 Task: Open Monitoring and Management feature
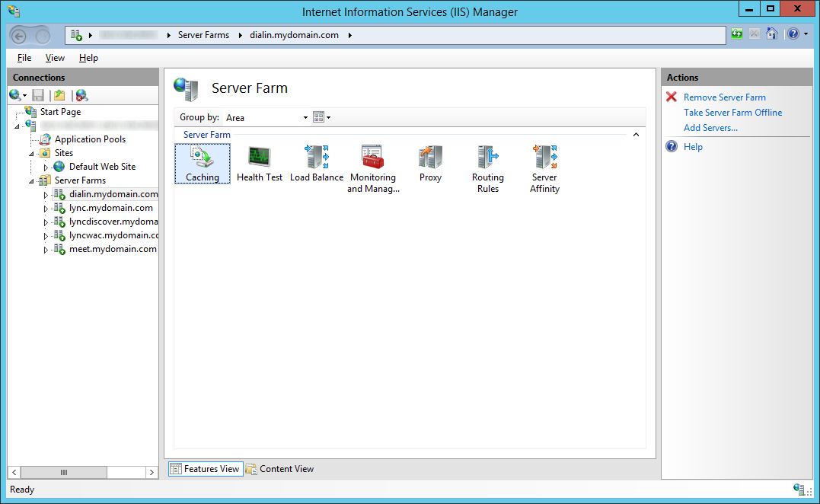coord(373,169)
